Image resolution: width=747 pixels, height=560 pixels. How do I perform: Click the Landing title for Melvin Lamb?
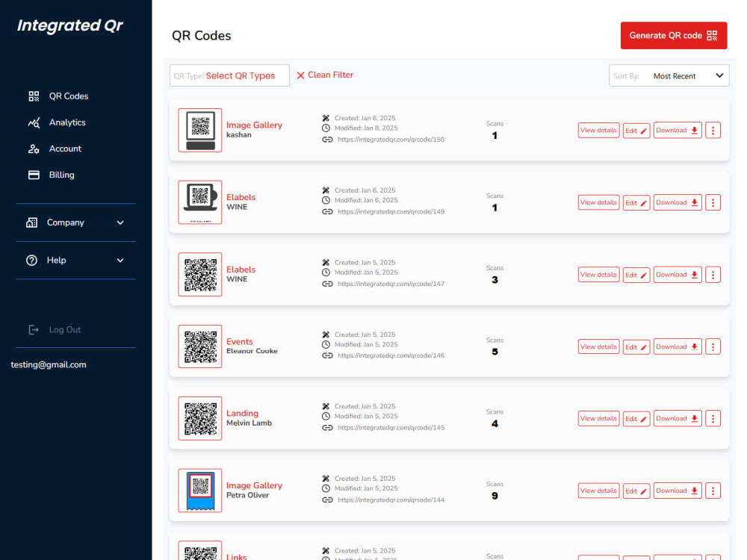click(242, 414)
